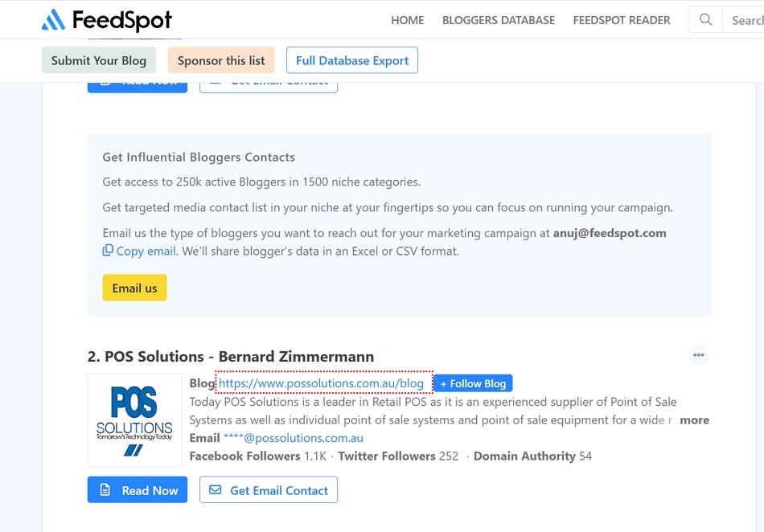Open BLOGGERS DATABASE in navigation
Screen dimensions: 764x532
click(x=499, y=20)
